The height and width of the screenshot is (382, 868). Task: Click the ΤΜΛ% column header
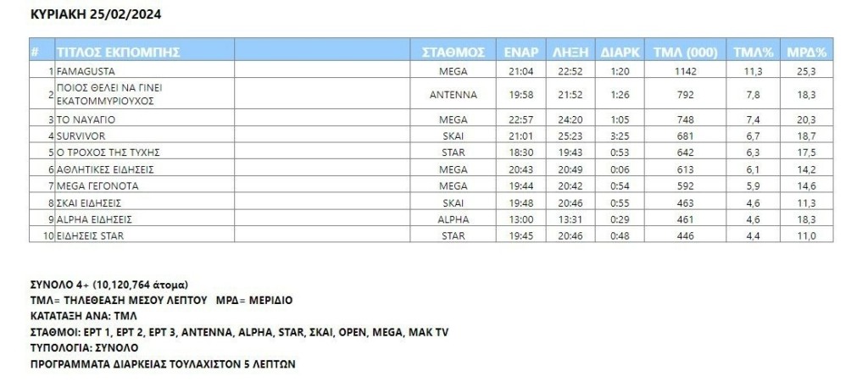753,51
